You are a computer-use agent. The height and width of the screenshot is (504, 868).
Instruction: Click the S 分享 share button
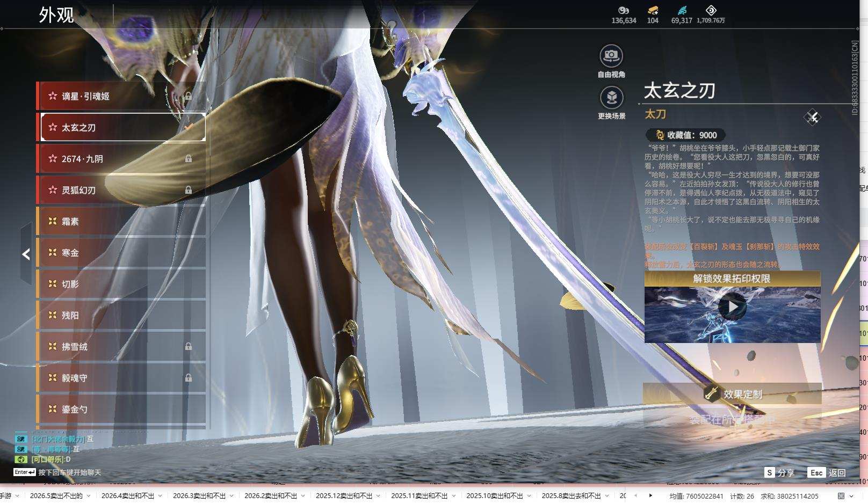pyautogui.click(x=779, y=472)
